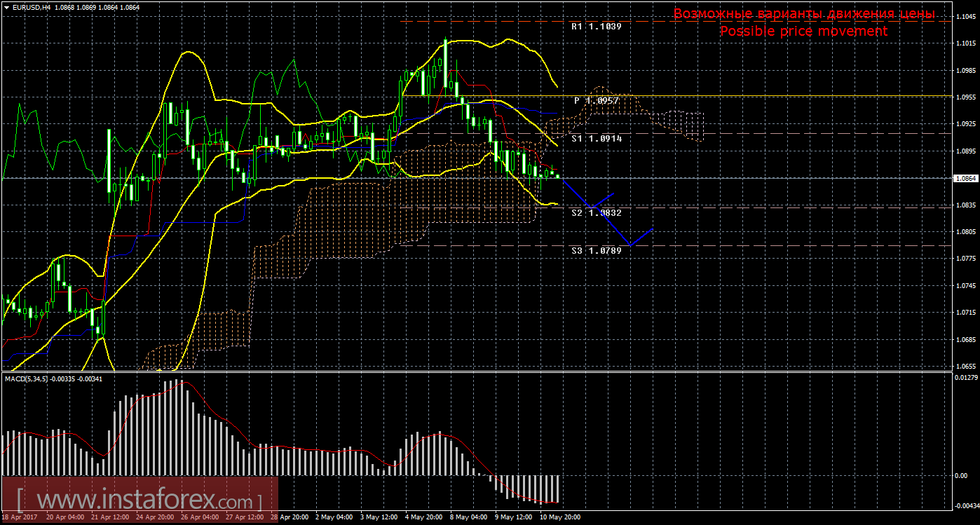Click the 'Possible price movement' red text
The image size is (980, 525).
(x=803, y=32)
